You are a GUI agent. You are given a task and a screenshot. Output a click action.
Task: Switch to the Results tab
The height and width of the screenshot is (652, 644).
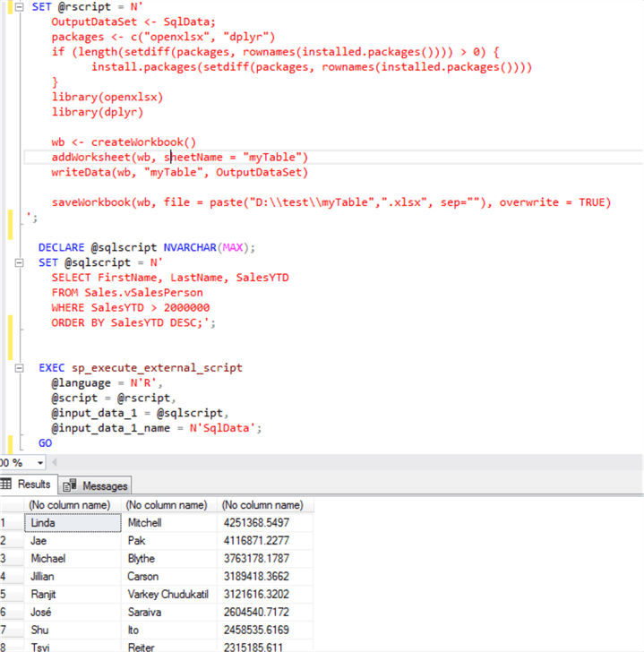[x=29, y=485]
